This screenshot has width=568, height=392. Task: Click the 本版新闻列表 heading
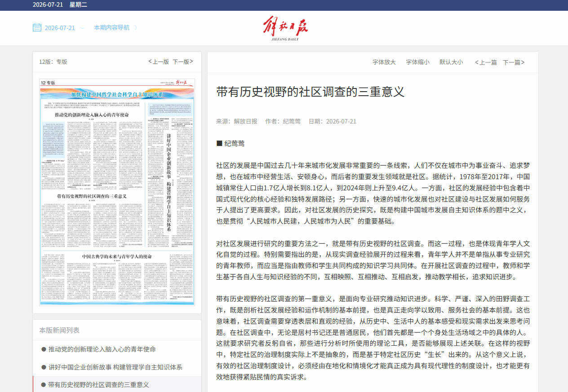pyautogui.click(x=59, y=330)
